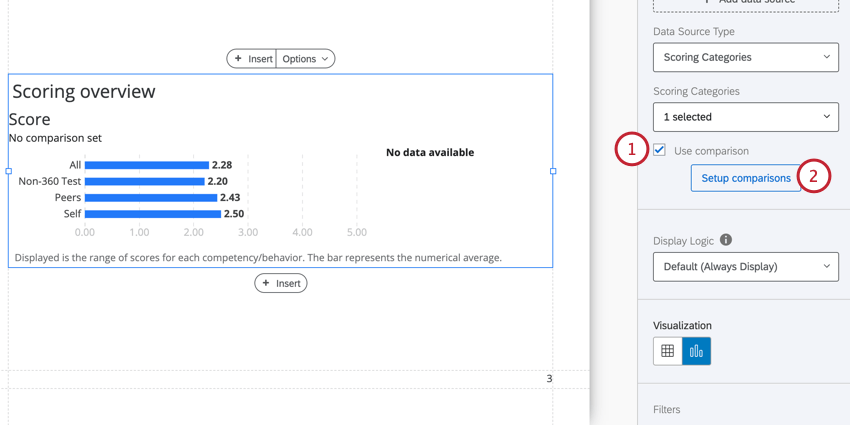Click the Self bar in chart
This screenshot has width=850, height=425.
pos(152,213)
